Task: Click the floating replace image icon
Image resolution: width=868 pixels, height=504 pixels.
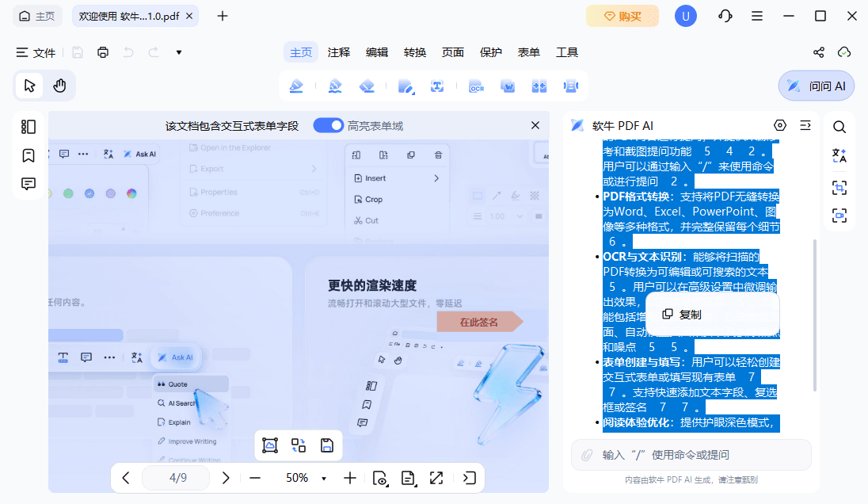Action: click(x=299, y=445)
